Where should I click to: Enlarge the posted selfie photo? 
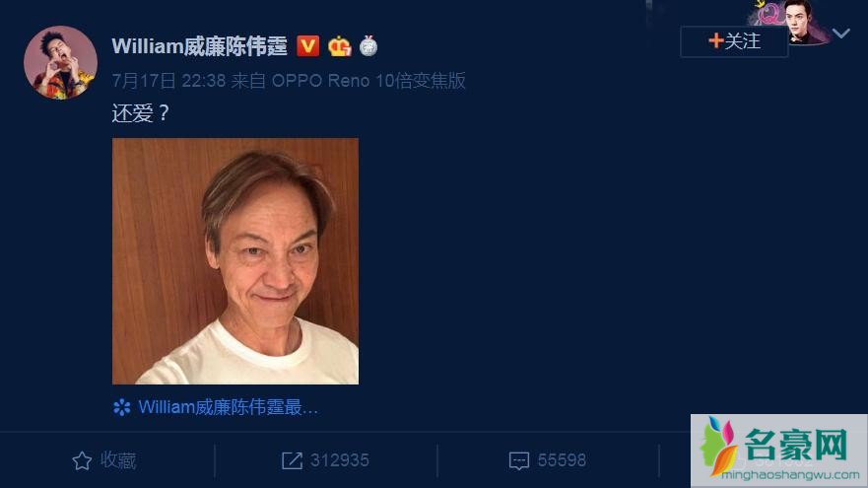[235, 261]
